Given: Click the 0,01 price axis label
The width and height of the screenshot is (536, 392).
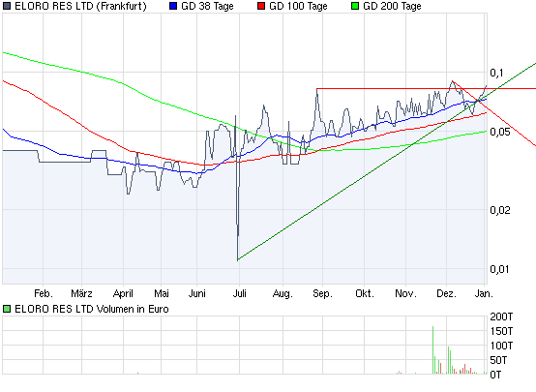Looking at the screenshot, I should [499, 269].
